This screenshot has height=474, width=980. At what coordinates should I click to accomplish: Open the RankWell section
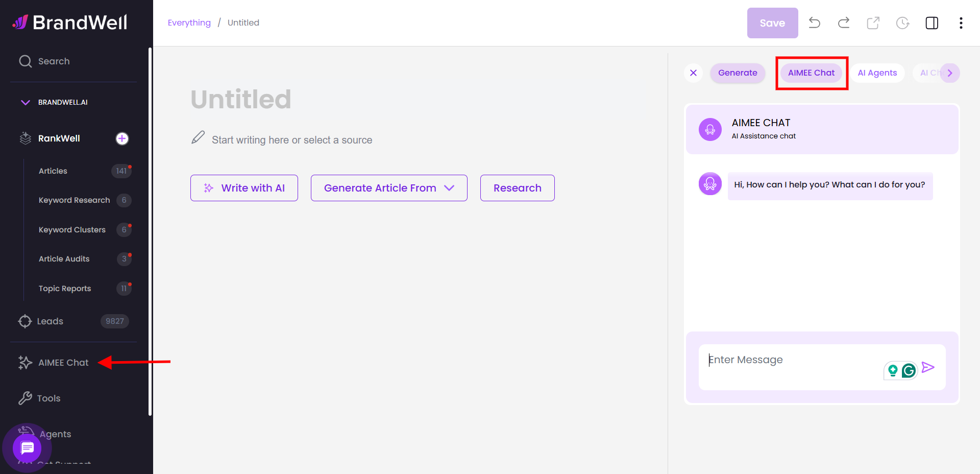(x=59, y=138)
